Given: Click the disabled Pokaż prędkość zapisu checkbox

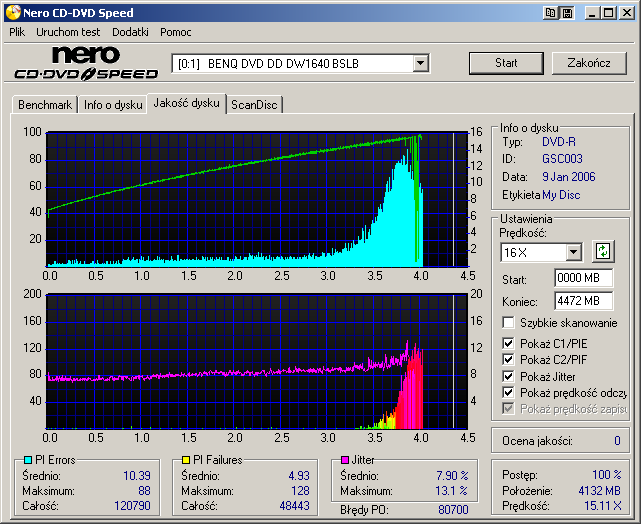Looking at the screenshot, I should pyautogui.click(x=508, y=409).
